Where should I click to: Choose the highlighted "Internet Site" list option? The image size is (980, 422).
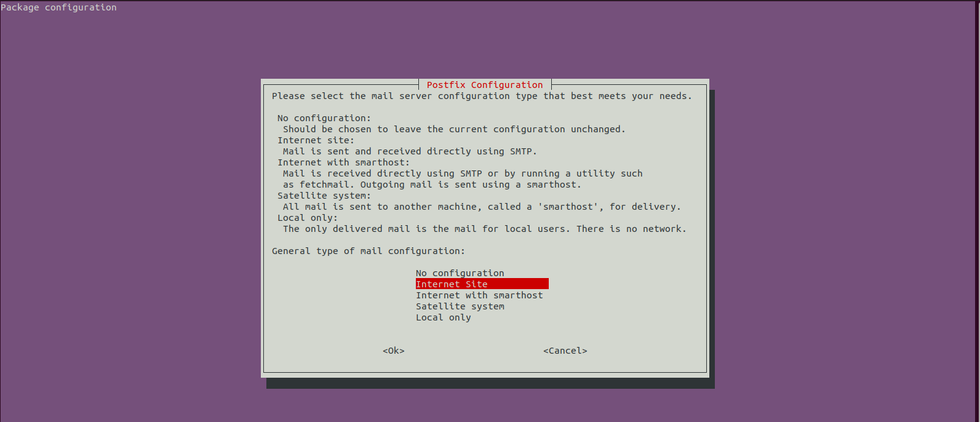pos(482,284)
